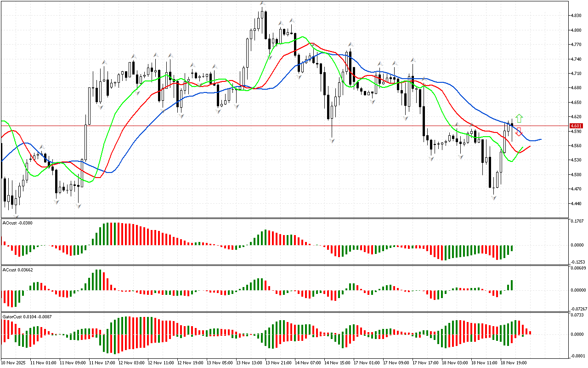Viewport: 588px width, 368px height.
Task: Click the down fractal under the 14 Nov long wick
Action: (x=331, y=140)
